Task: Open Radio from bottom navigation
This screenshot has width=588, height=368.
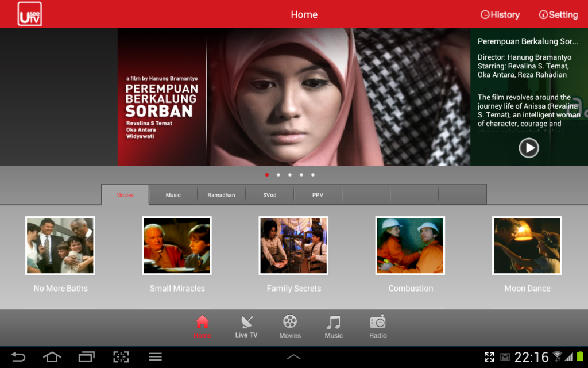Action: click(378, 327)
